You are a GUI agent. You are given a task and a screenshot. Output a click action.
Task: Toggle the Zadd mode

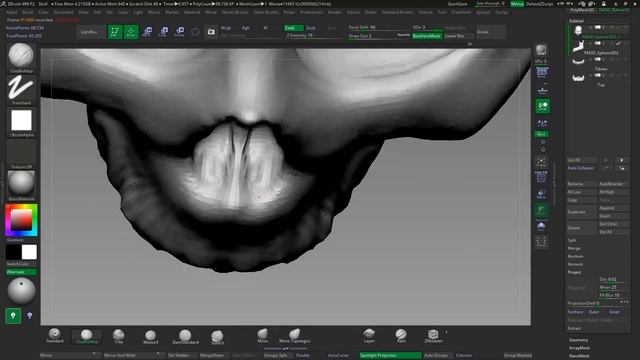pyautogui.click(x=293, y=28)
